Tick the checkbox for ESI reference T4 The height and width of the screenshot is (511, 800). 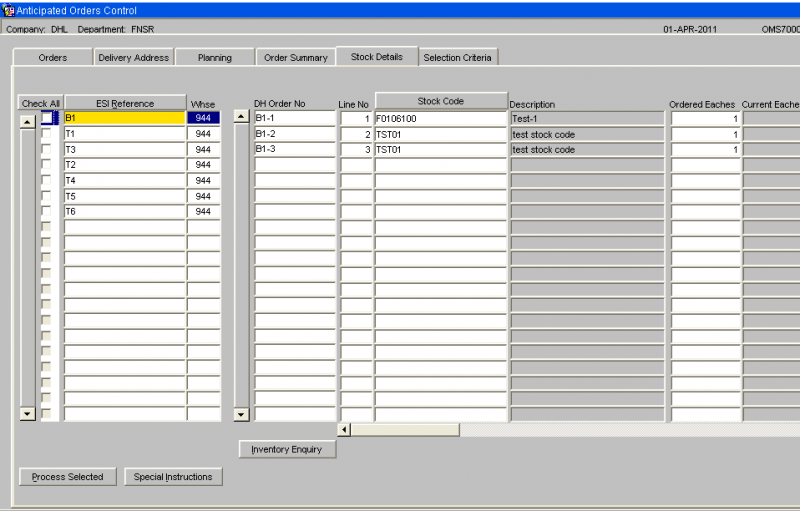(46, 180)
